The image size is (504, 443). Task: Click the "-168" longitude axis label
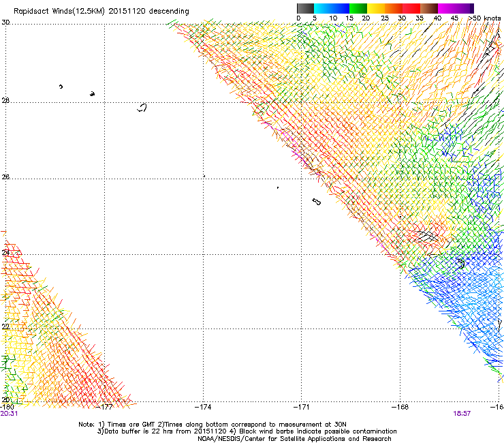[x=400, y=407]
